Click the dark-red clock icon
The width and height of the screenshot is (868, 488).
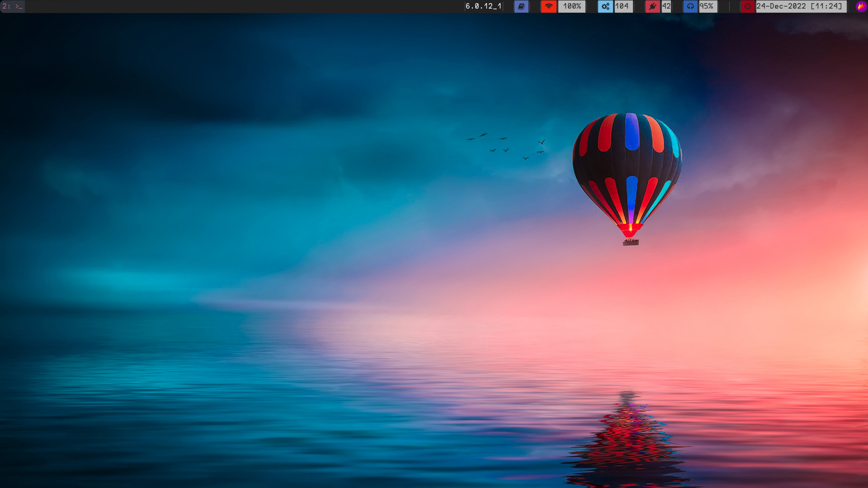click(x=748, y=6)
